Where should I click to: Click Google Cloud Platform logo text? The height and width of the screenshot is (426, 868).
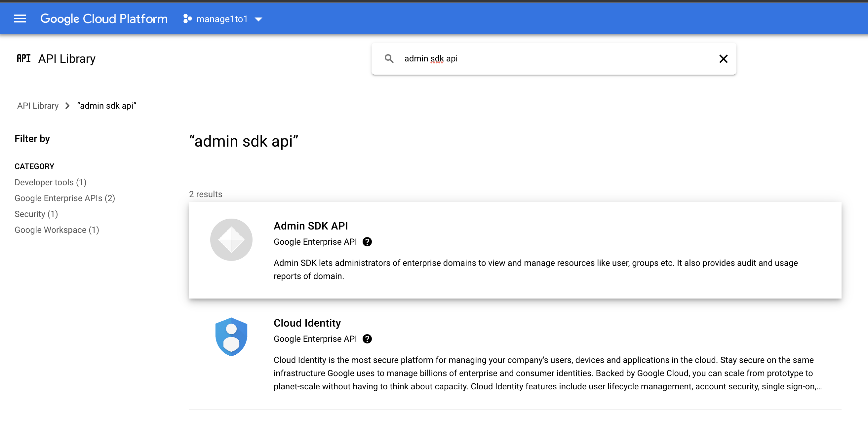point(104,19)
